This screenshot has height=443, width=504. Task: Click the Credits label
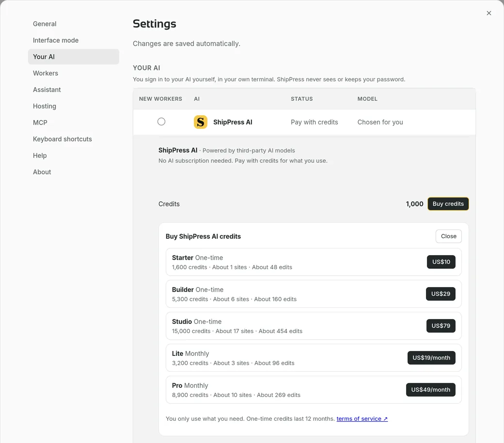(169, 204)
